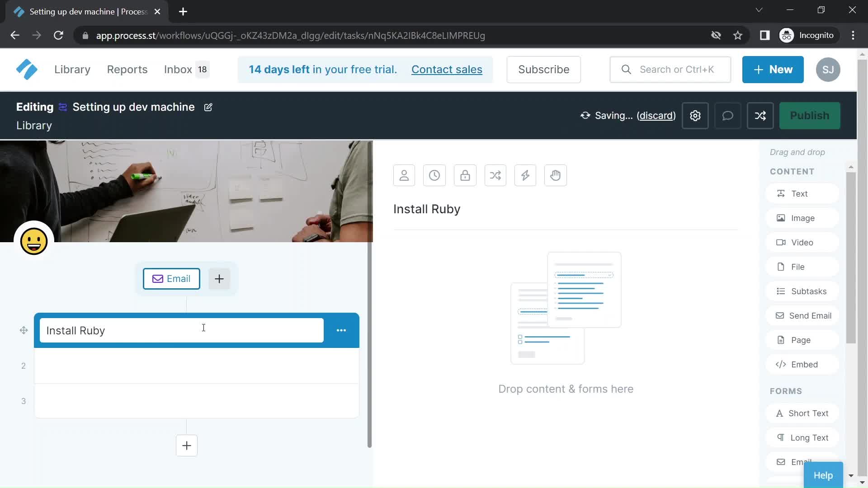The height and width of the screenshot is (488, 868).
Task: Select the due date icon
Action: (434, 174)
